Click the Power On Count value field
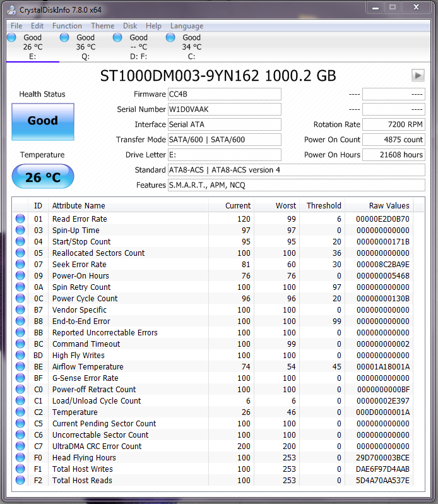438x504 pixels. pos(394,140)
